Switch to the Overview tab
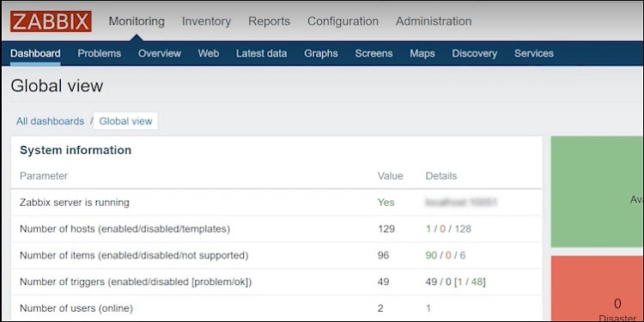644x322 pixels. pyautogui.click(x=160, y=53)
